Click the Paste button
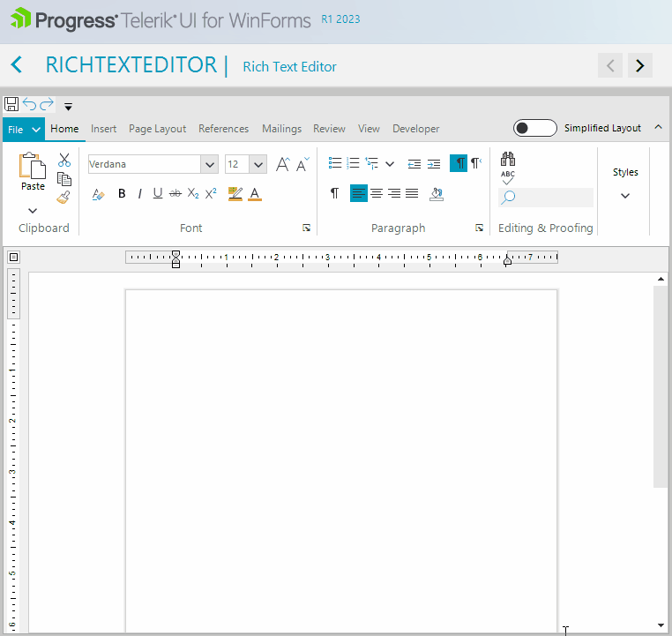This screenshot has height=636, width=672. 33,171
